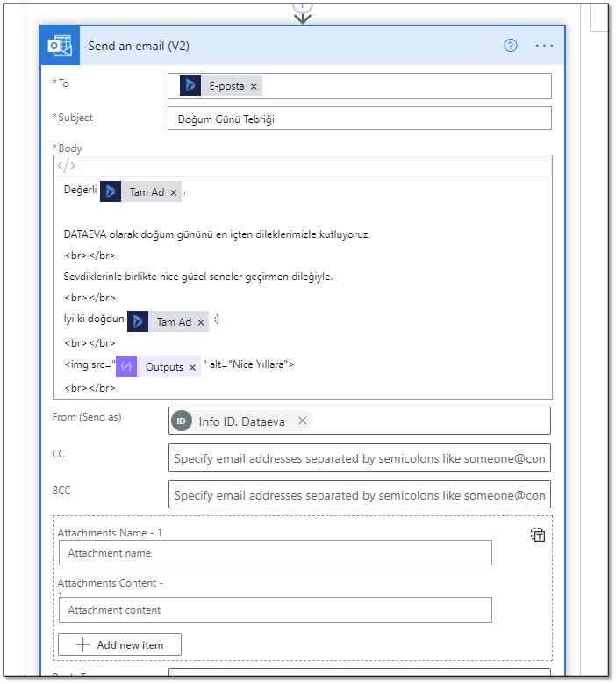Click the Attachment content input field
Viewport: 616px width, 684px height.
pyautogui.click(x=276, y=610)
